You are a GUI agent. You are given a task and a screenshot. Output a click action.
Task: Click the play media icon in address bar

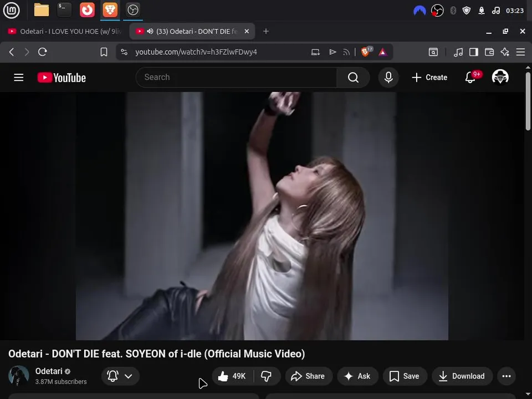point(332,52)
